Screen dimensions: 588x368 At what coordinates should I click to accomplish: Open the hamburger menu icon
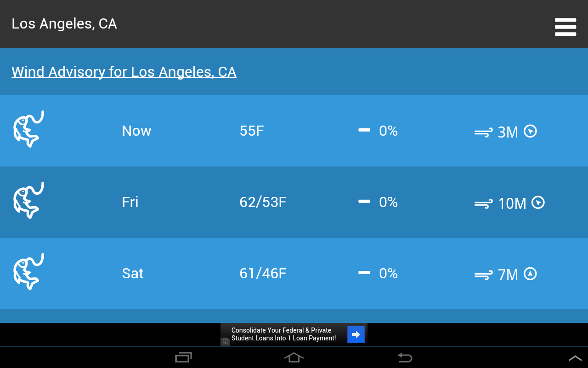pos(565,27)
